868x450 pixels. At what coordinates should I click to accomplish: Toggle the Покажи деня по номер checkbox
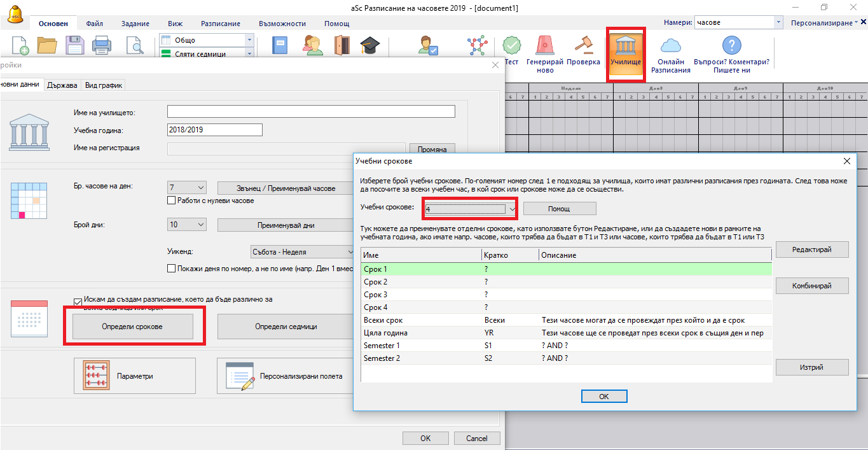pyautogui.click(x=171, y=269)
